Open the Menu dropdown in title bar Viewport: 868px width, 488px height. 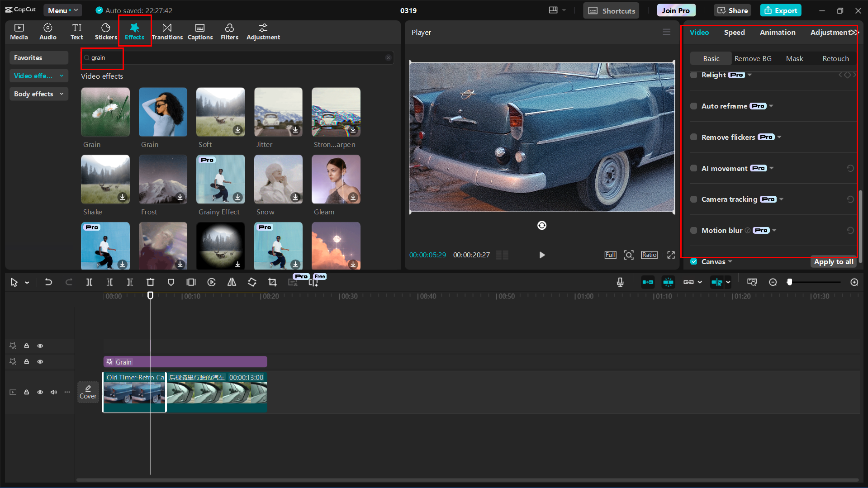pos(62,10)
